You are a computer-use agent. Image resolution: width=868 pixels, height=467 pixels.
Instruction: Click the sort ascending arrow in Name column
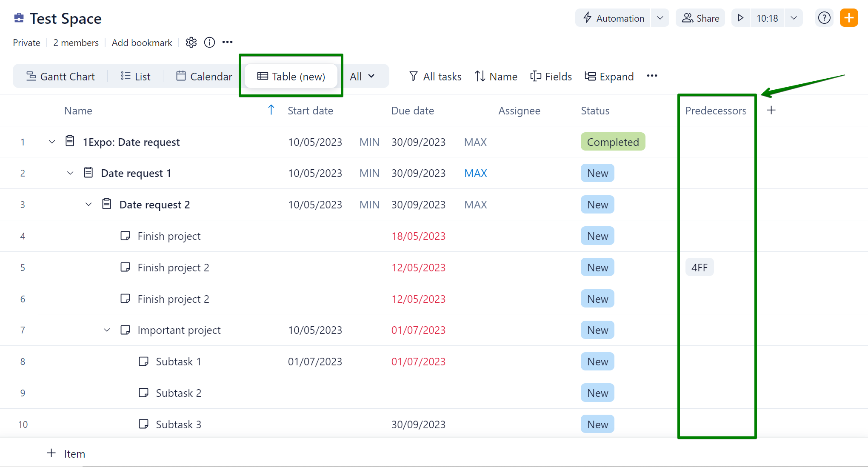[271, 110]
